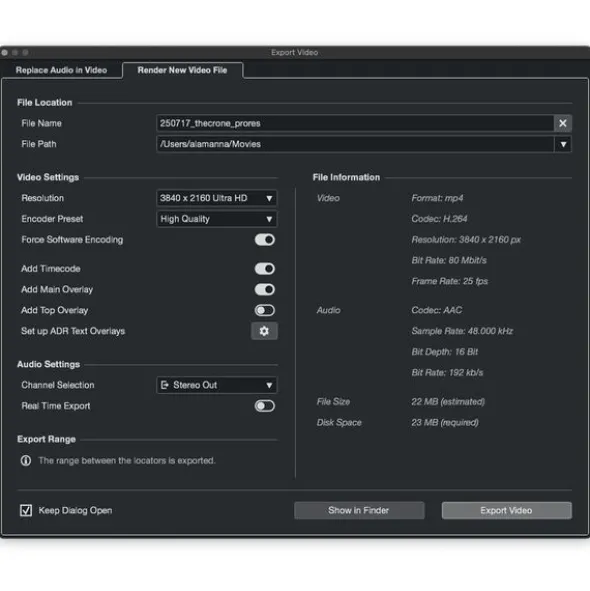The image size is (590, 591).
Task: Open the Resolution dropdown
Action: 216,198
